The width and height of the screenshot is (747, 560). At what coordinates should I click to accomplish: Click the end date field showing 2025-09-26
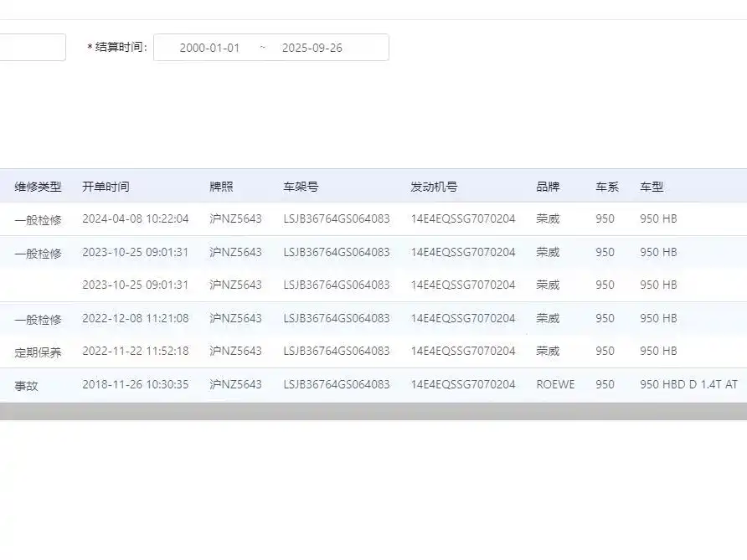tap(312, 48)
